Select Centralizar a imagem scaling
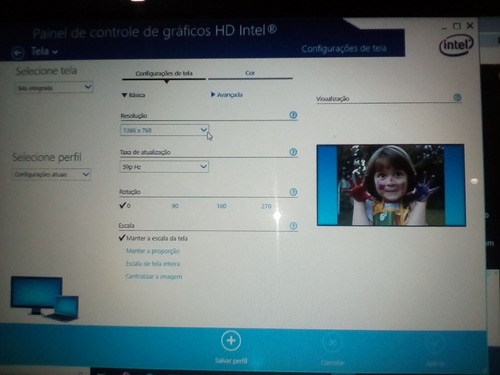The image size is (500, 375). pyautogui.click(x=154, y=276)
